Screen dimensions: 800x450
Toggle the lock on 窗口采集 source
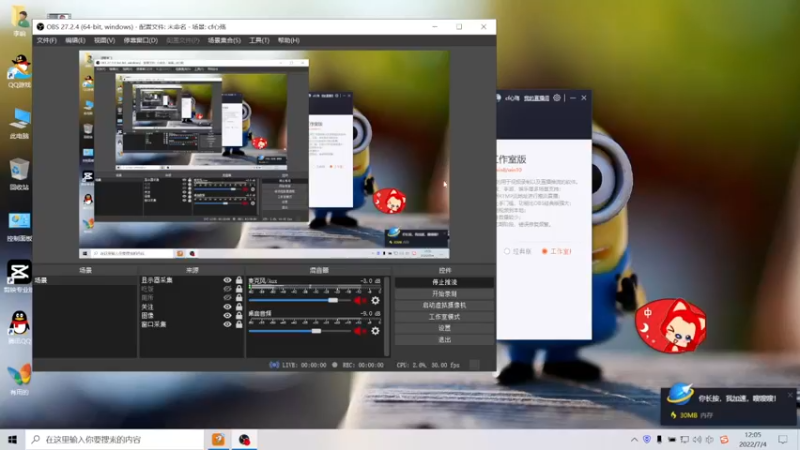239,324
